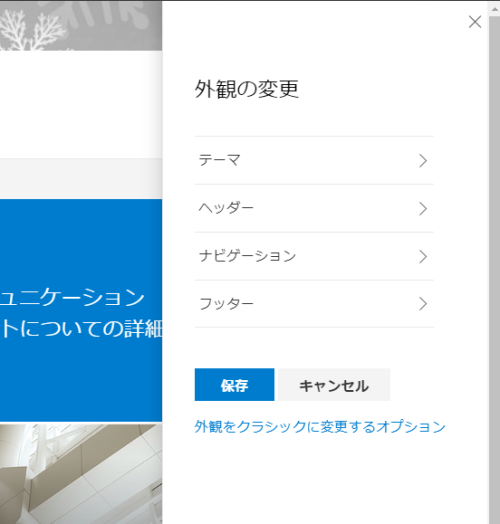This screenshot has width=500, height=524.
Task: Click the blue 保存 button
Action: pyautogui.click(x=234, y=385)
